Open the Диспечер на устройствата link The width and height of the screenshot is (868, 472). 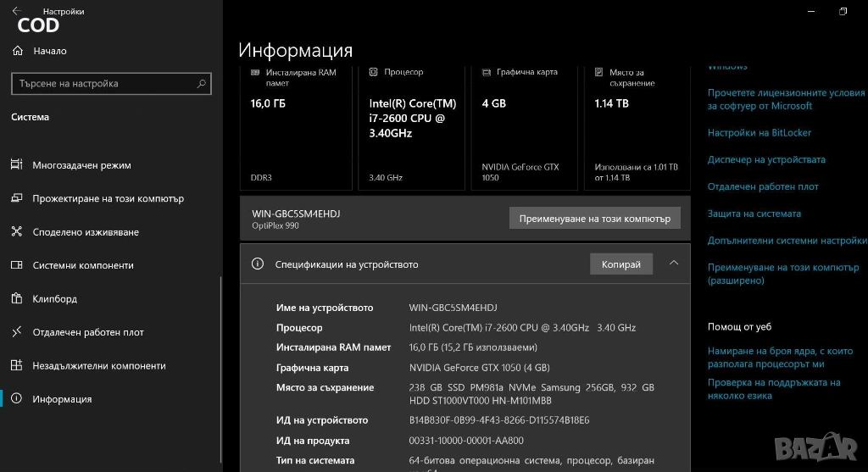[x=766, y=160]
